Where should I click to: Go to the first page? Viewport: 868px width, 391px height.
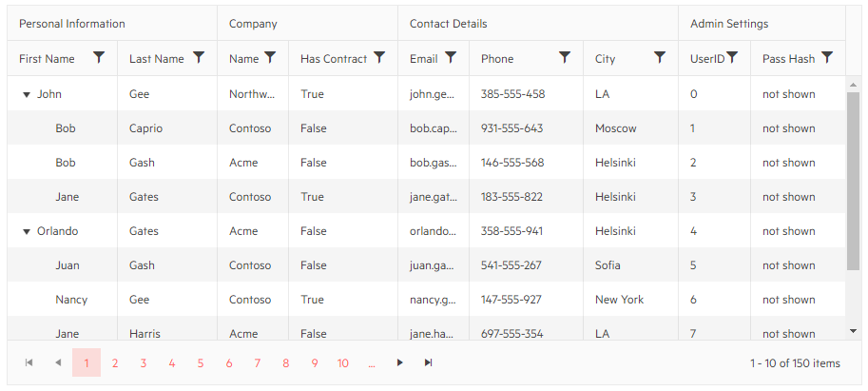pos(29,362)
